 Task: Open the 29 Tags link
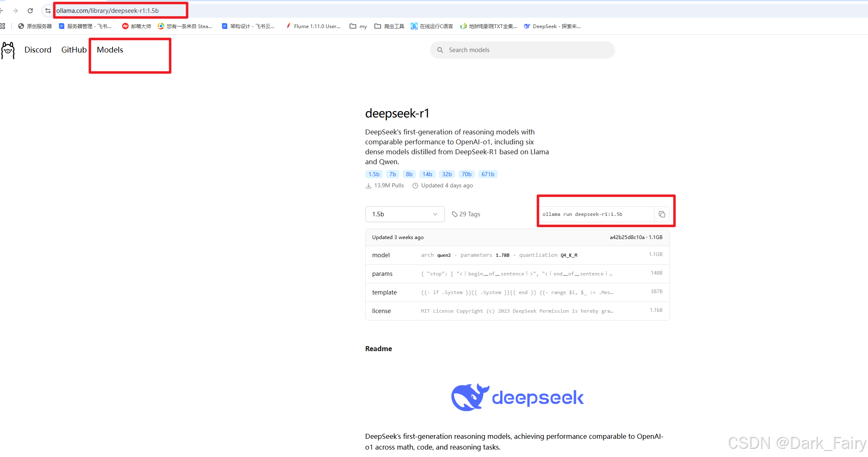[466, 214]
